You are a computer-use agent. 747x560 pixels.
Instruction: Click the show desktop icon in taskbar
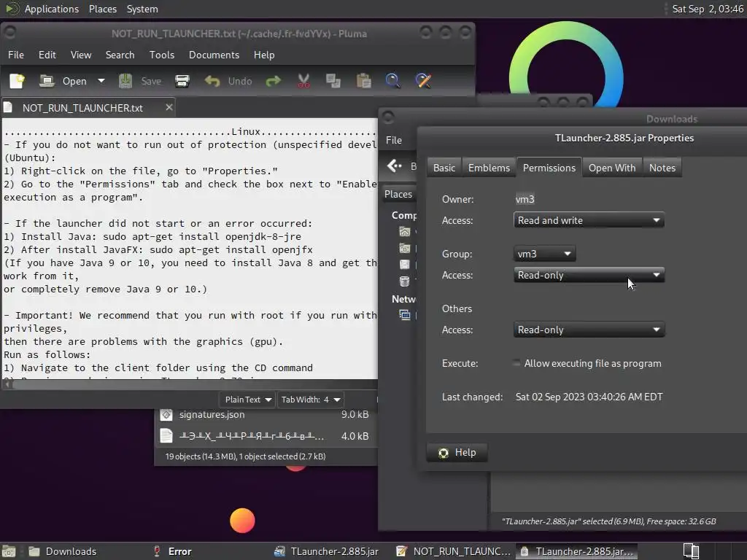point(9,551)
